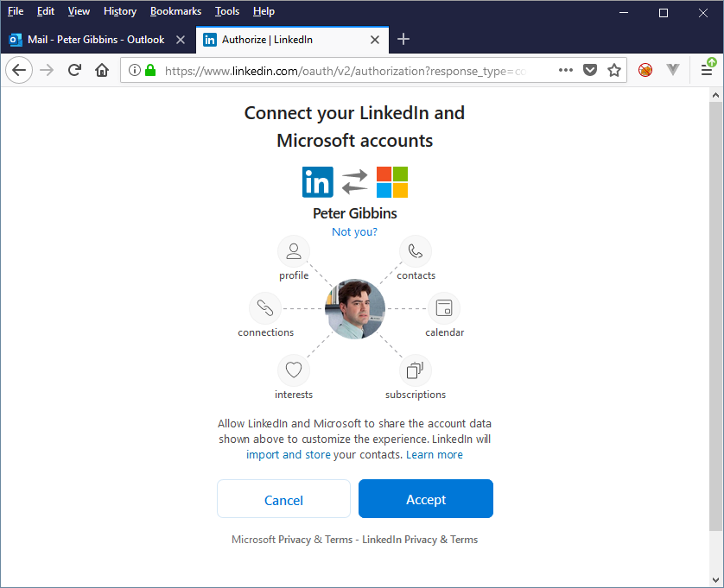Click the Connect your LinkedIn heading
Viewport: 724px width, 588px height.
[354, 126]
